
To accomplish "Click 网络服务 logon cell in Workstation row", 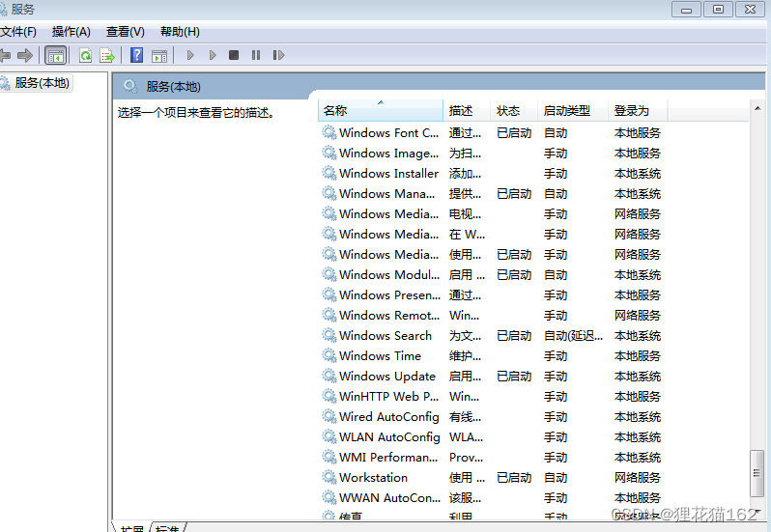I will [638, 477].
